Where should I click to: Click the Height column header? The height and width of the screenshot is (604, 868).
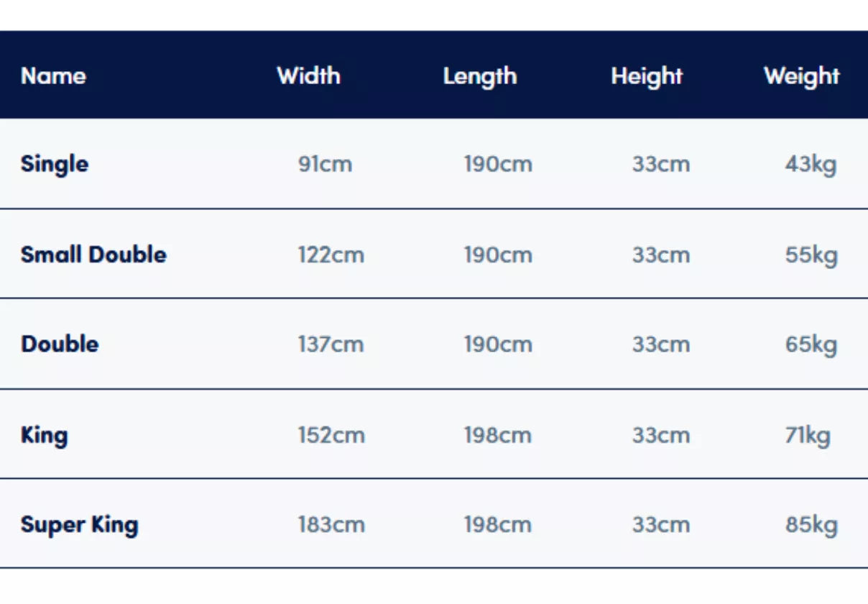pos(647,75)
